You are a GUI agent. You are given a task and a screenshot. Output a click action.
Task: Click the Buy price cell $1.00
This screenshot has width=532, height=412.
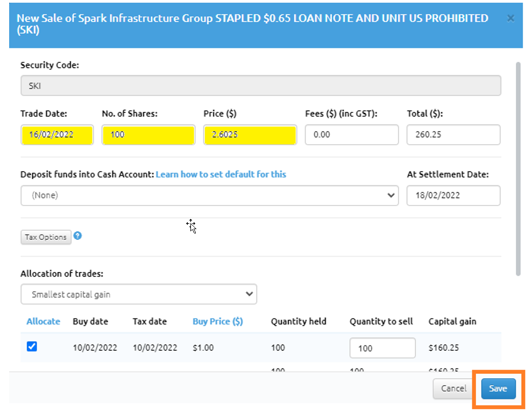203,348
